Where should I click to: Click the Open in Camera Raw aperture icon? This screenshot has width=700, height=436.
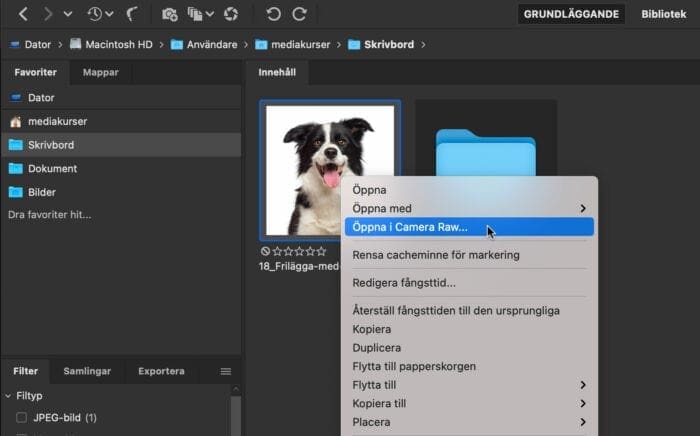point(231,14)
